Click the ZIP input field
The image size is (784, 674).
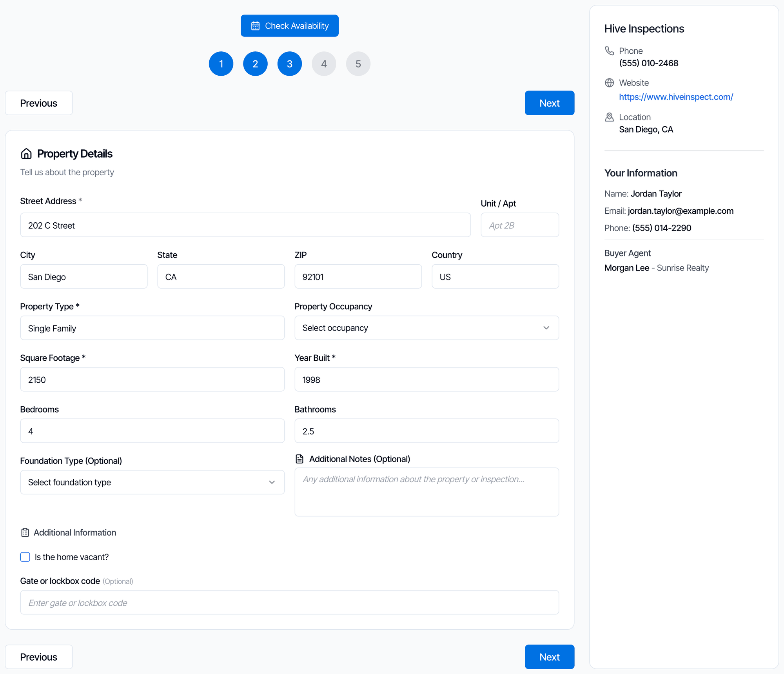click(x=358, y=276)
